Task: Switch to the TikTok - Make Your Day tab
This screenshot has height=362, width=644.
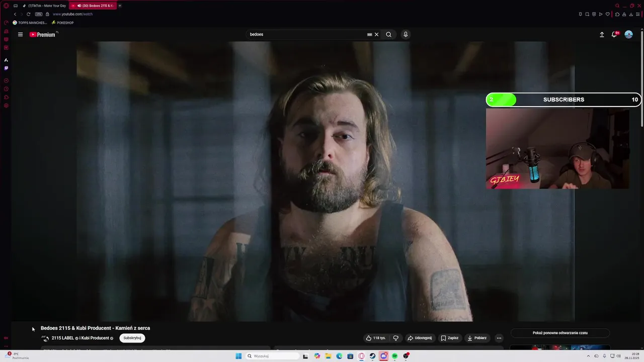Action: pyautogui.click(x=44, y=6)
